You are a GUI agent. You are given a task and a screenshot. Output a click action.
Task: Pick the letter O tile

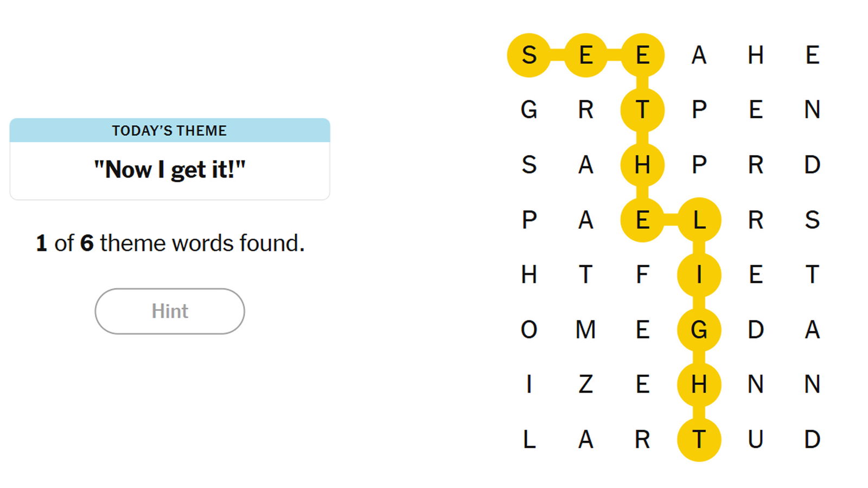[x=529, y=330]
